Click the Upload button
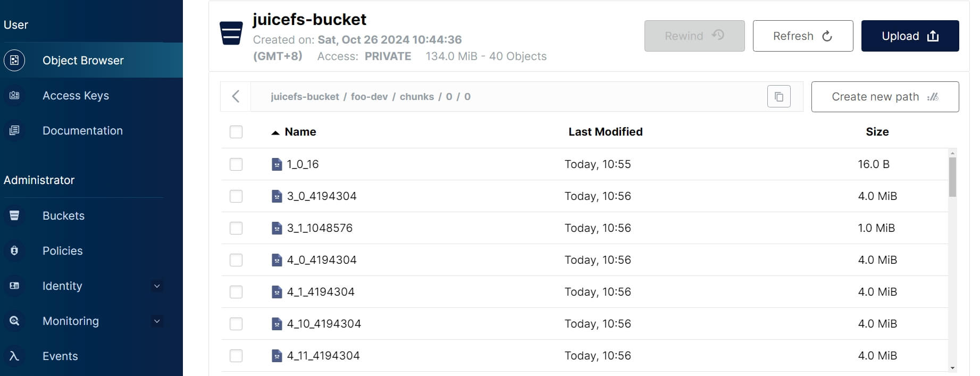Screen dimensions: 980x376 pyautogui.click(x=910, y=36)
